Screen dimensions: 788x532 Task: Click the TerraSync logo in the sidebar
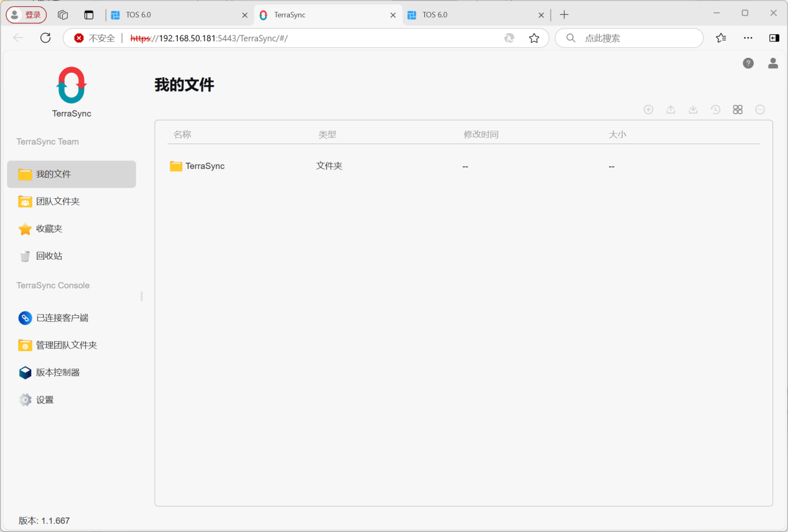pyautogui.click(x=72, y=85)
